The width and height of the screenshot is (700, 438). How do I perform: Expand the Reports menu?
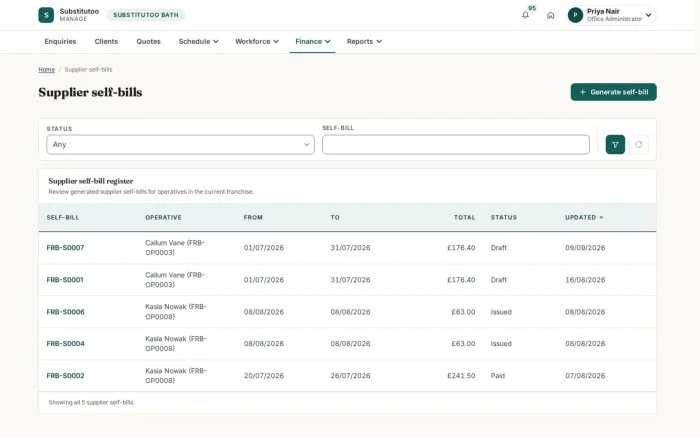(x=364, y=42)
